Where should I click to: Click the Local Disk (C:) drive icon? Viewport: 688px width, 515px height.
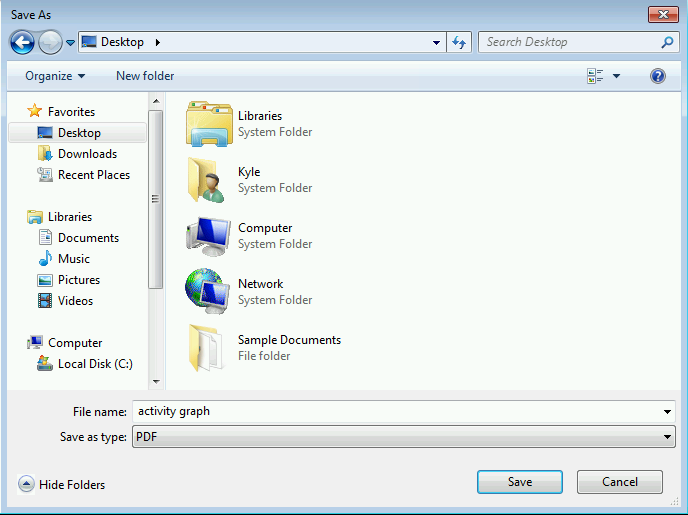click(x=45, y=363)
